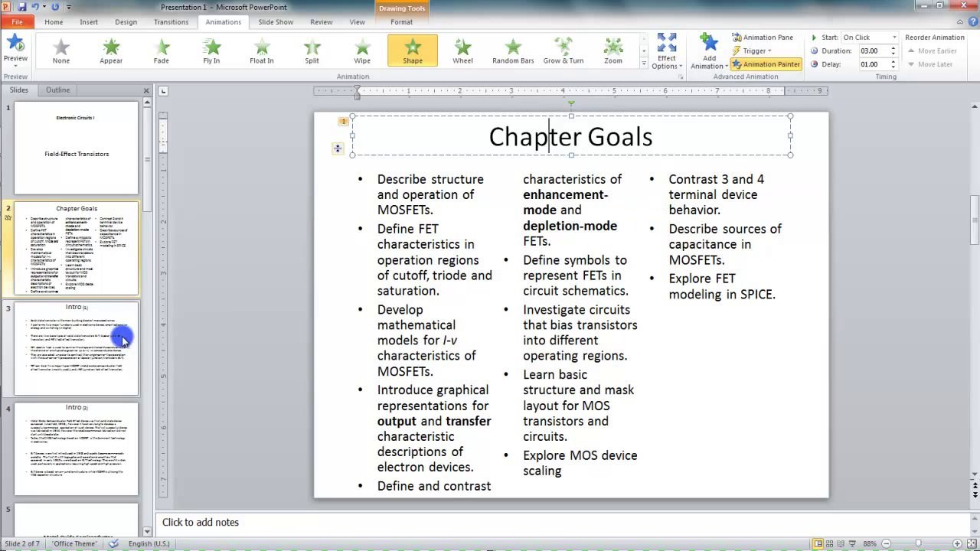Open the File tab
Screen dimensions: 980x551
point(17,22)
